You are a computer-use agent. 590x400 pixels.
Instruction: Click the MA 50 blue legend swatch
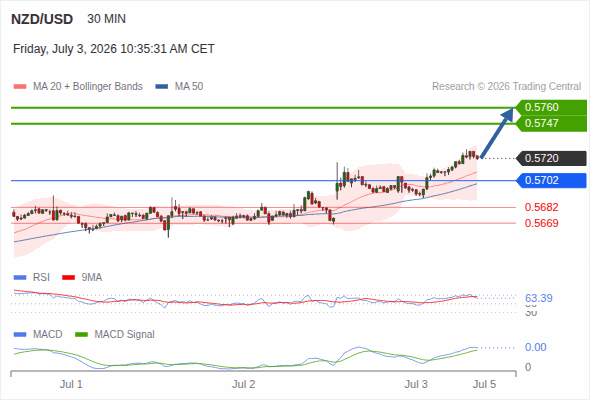[161, 87]
